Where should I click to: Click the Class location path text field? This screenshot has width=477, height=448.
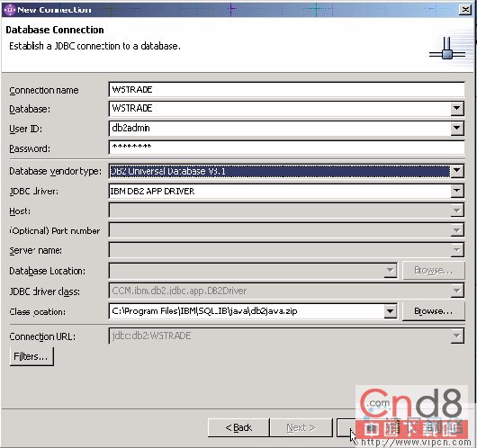point(247,311)
